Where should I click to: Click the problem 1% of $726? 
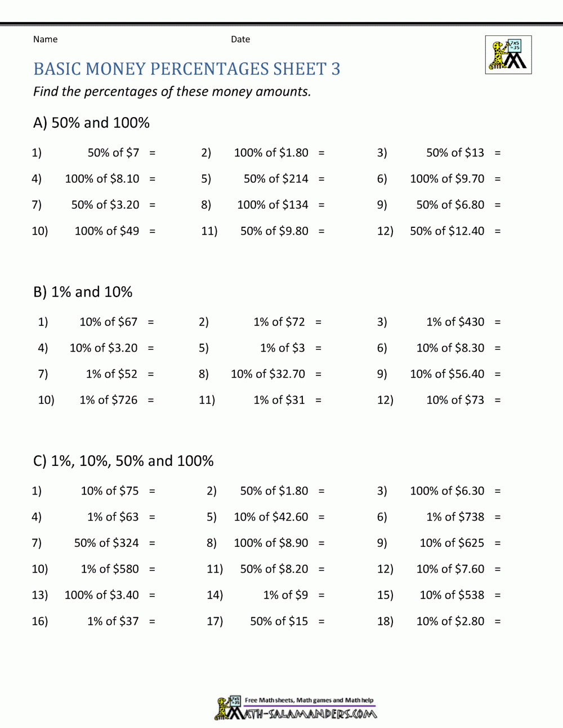[x=108, y=400]
